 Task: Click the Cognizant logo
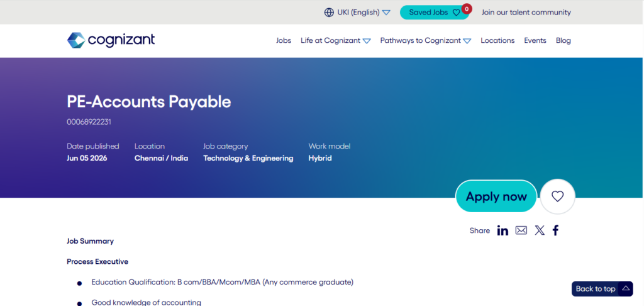coord(111,40)
